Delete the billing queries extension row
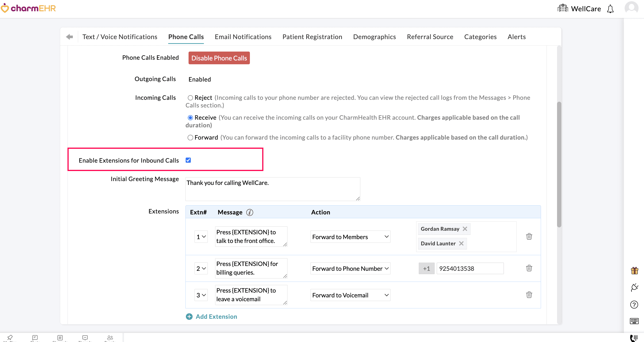Viewport: 644px width, 342px height. 529,268
